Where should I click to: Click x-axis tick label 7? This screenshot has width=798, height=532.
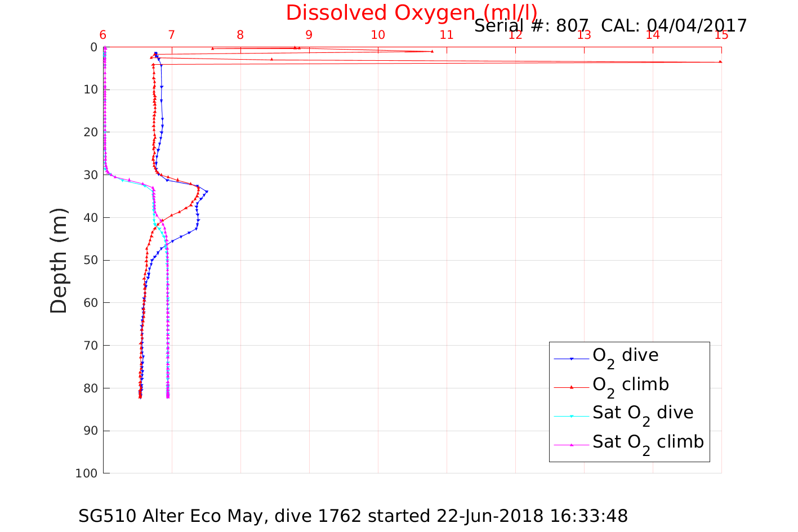pyautogui.click(x=172, y=35)
